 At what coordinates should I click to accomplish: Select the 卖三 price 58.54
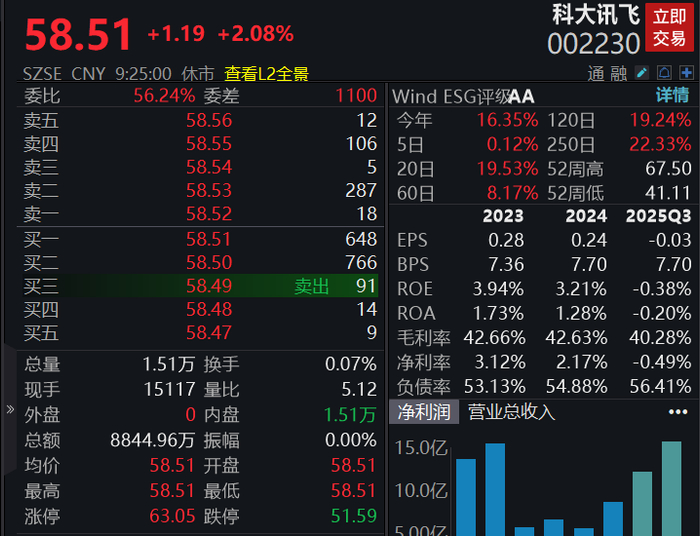[x=209, y=167]
